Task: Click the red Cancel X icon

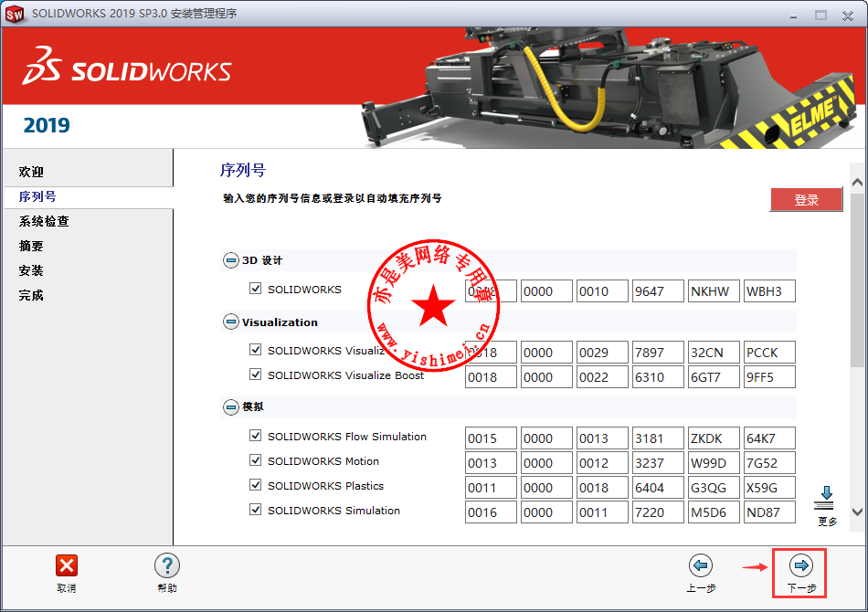Action: click(x=67, y=565)
